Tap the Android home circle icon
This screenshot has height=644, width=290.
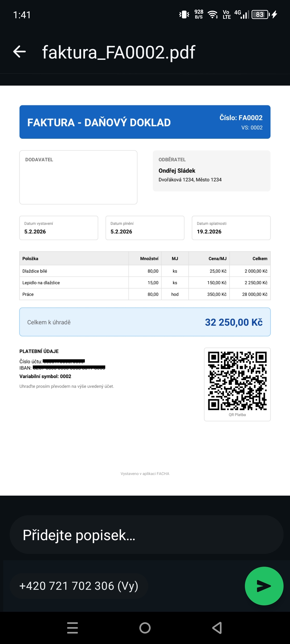145,628
